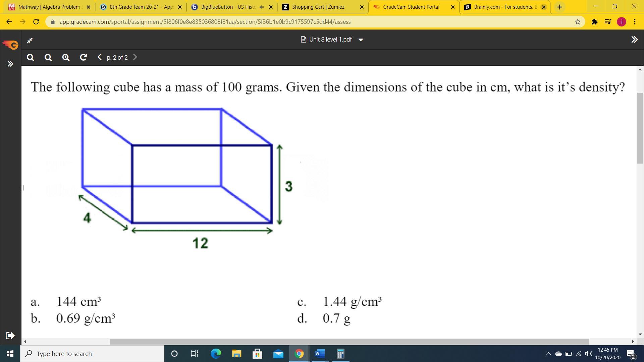Click the zoom in magnifier icon
The height and width of the screenshot is (362, 644).
(x=66, y=58)
